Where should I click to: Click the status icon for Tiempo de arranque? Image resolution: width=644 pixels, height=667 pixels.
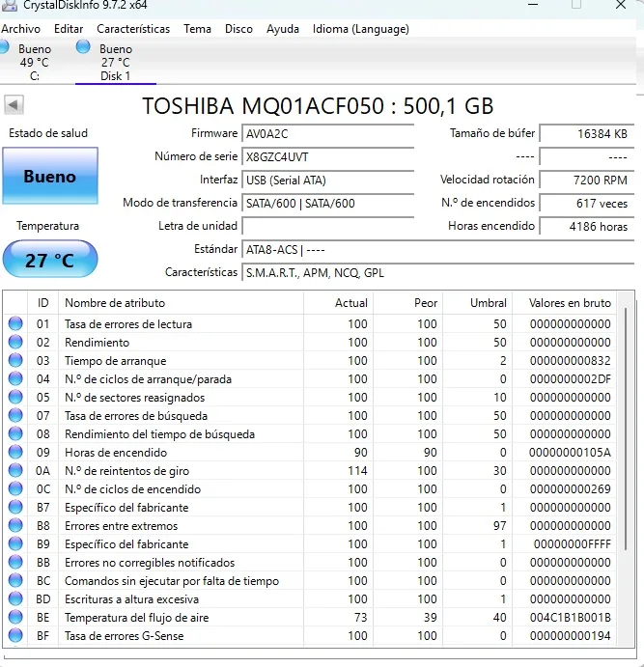(15, 360)
